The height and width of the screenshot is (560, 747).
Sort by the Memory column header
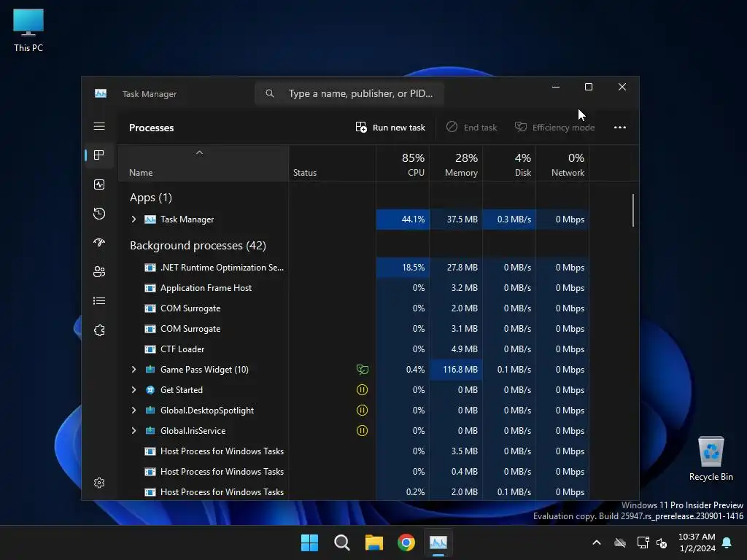click(456, 163)
